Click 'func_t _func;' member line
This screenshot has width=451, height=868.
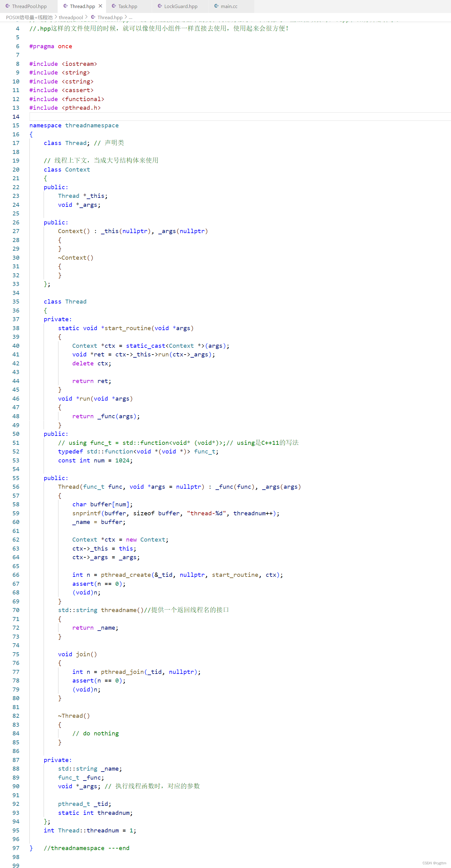(x=81, y=777)
